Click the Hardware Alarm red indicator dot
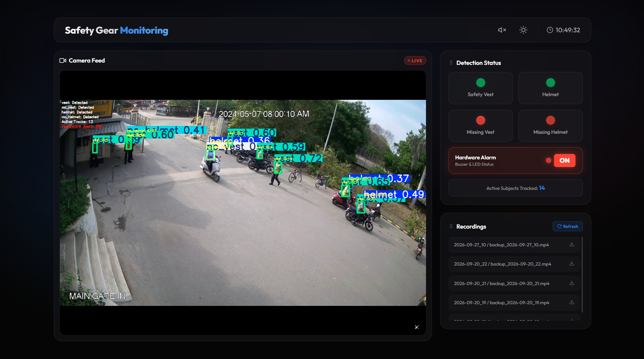Viewport: 644px width, 359px height. 549,160
